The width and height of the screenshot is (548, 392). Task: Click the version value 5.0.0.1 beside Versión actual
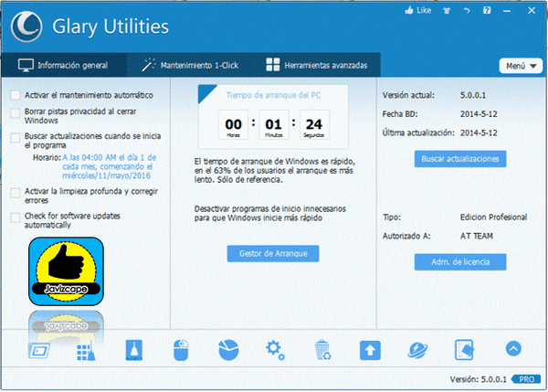(x=473, y=95)
